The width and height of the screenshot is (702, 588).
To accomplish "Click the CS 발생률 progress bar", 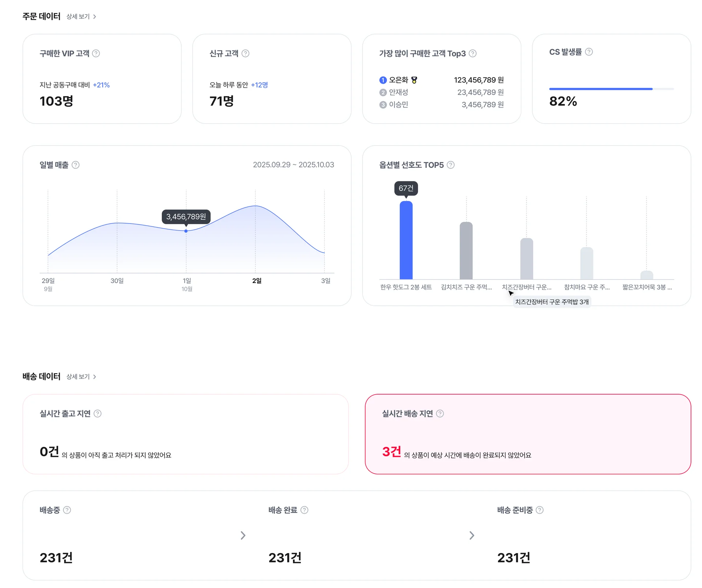I will coord(611,89).
